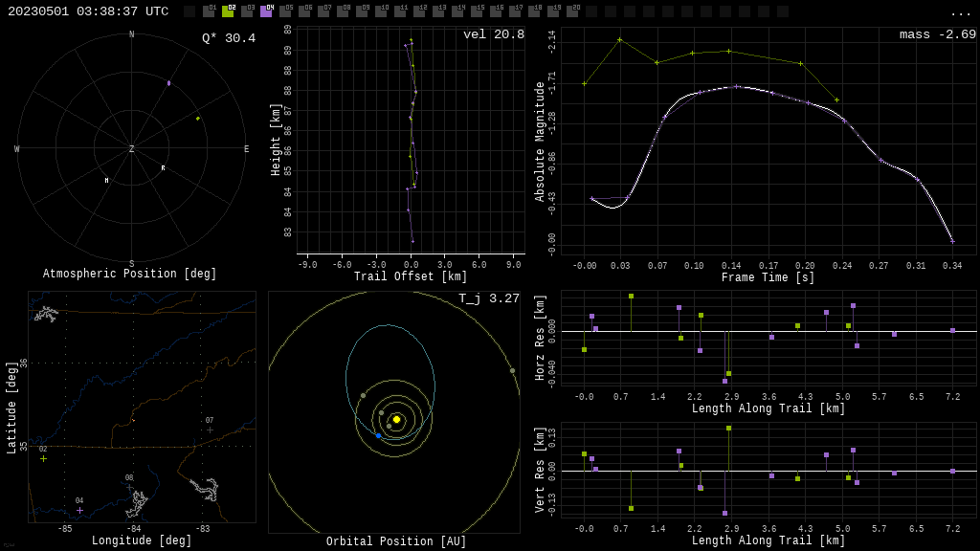Select station 08 marker on the map
This screenshot has width=980, height=551.
coord(129,488)
